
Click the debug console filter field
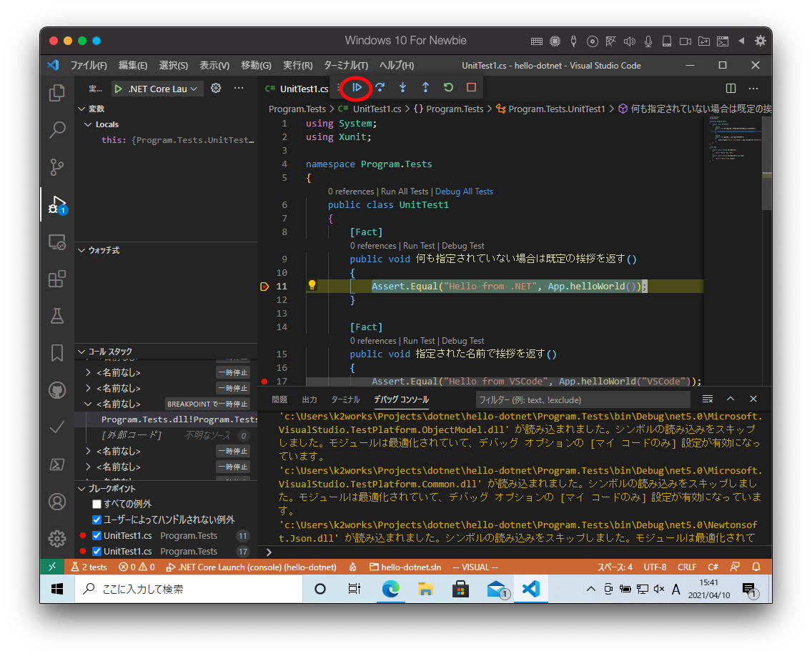[583, 399]
